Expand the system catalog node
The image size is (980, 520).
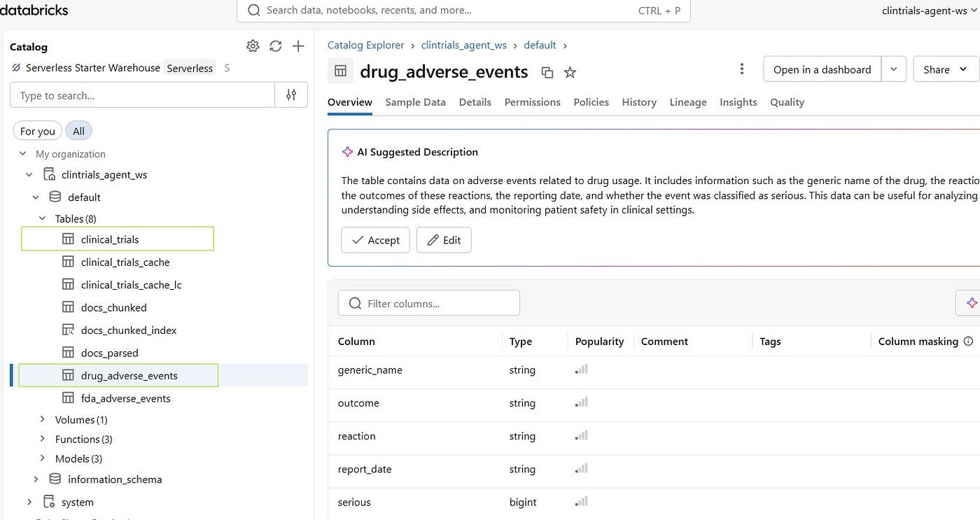tap(29, 502)
